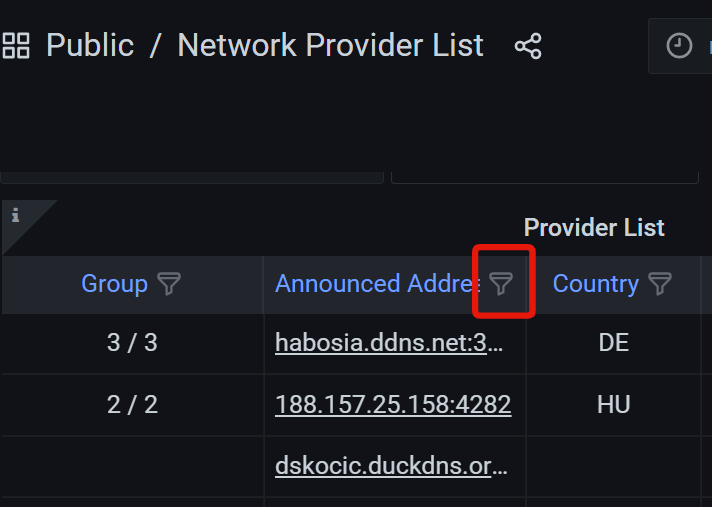Select the 3 / 3 group cell
This screenshot has width=712, height=507.
[x=132, y=343]
